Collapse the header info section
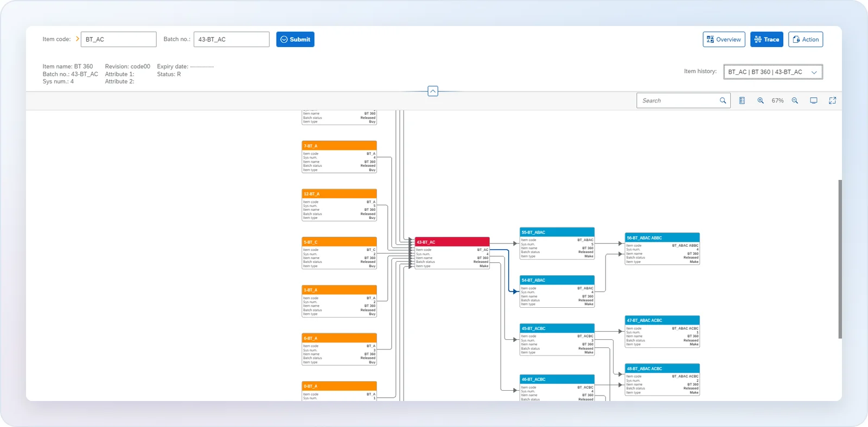The height and width of the screenshot is (427, 868). 433,91
